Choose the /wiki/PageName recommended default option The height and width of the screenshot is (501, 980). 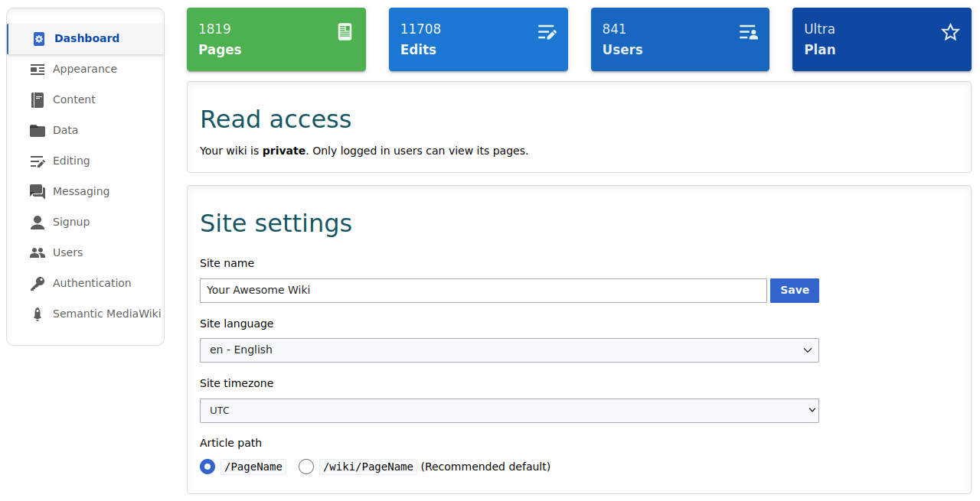[x=306, y=467]
